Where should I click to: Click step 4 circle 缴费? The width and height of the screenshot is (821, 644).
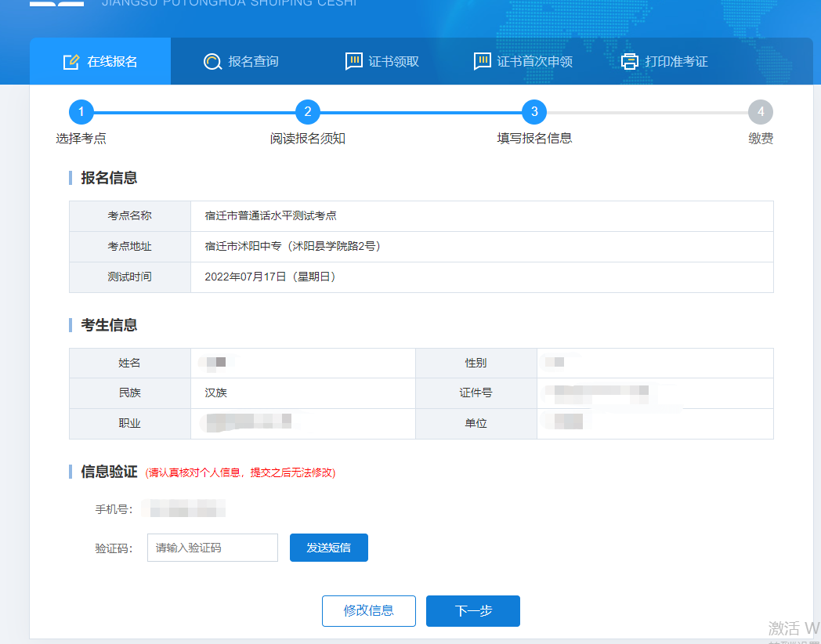(761, 112)
